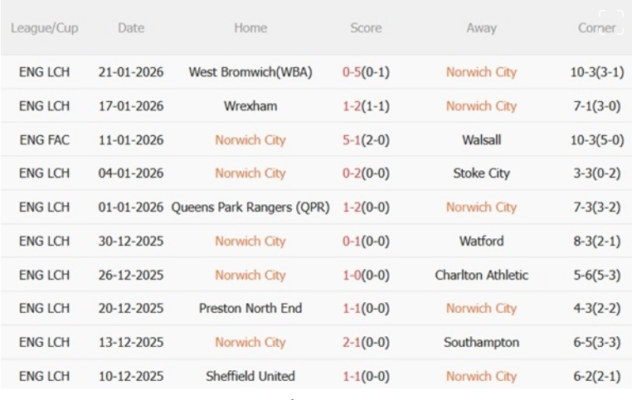
Task: Click the Home column header
Action: point(250,28)
